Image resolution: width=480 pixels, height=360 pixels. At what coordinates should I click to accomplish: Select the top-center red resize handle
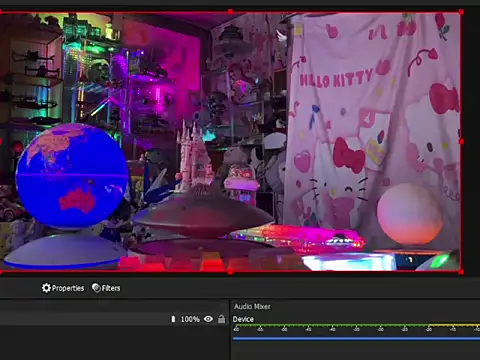(x=230, y=12)
